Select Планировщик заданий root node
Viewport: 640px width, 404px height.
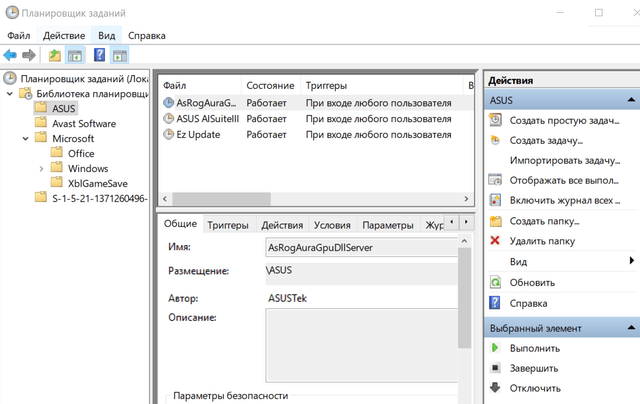point(84,78)
